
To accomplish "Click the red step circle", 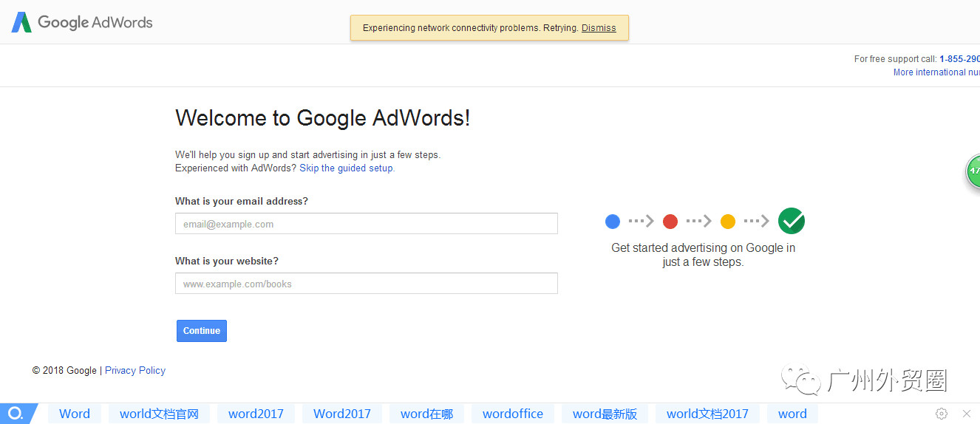I will point(670,221).
